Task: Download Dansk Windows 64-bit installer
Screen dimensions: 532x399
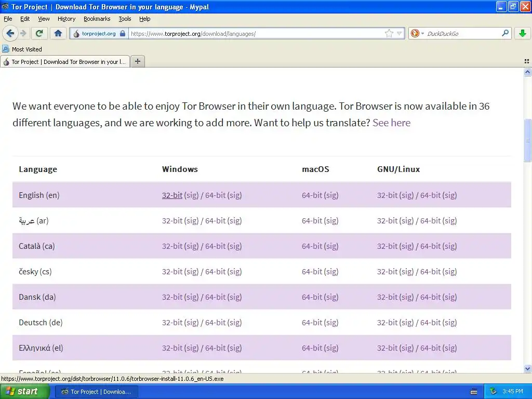Action: point(216,297)
